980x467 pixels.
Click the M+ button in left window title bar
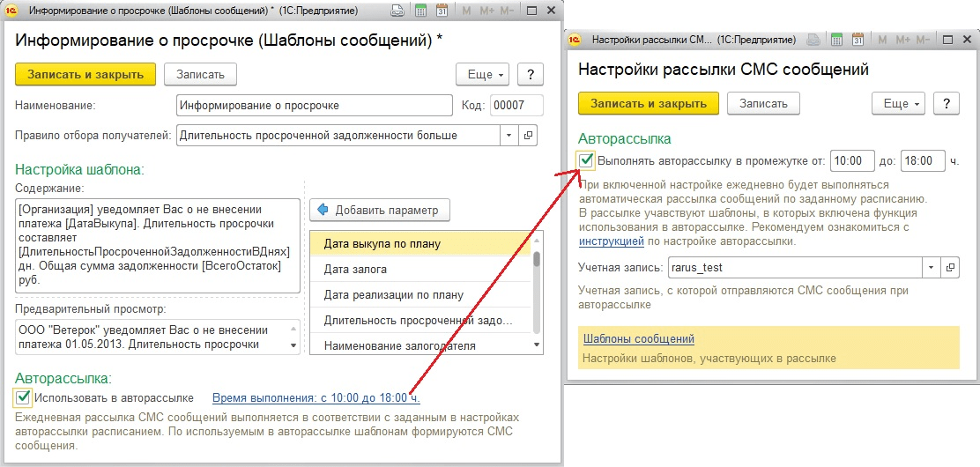pyautogui.click(x=486, y=11)
